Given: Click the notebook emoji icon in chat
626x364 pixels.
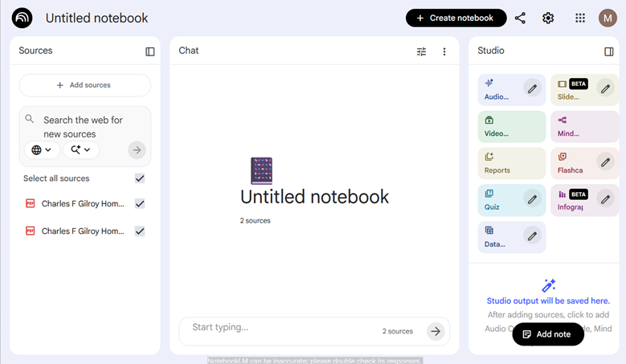Looking at the screenshot, I should pyautogui.click(x=261, y=171).
